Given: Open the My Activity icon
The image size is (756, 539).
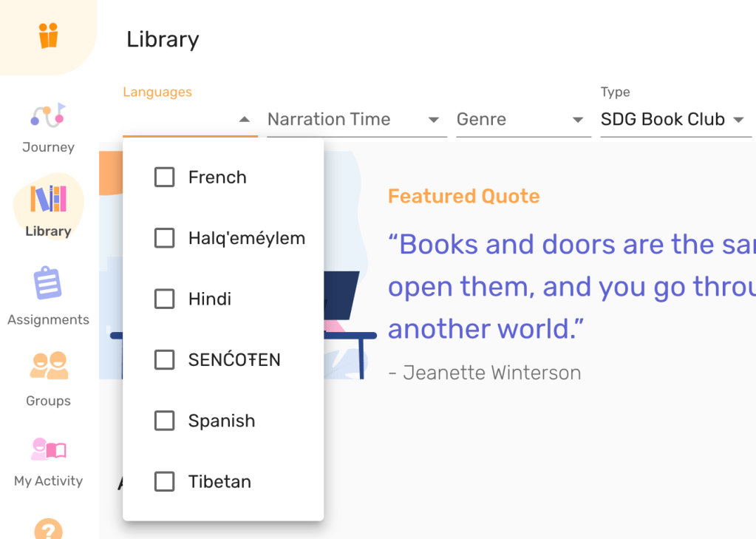Looking at the screenshot, I should pyautogui.click(x=48, y=449).
